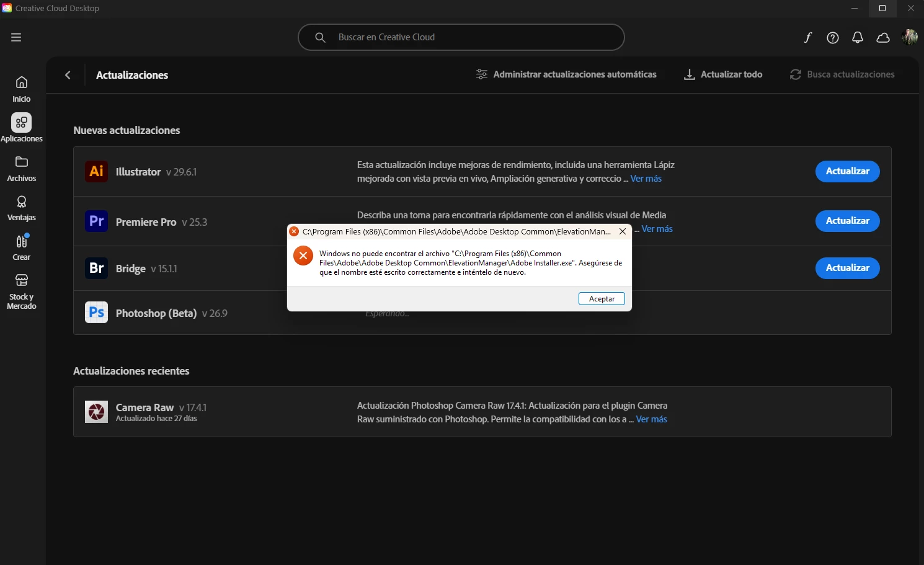
Task: Open the cloud sync status icon
Action: tap(883, 38)
